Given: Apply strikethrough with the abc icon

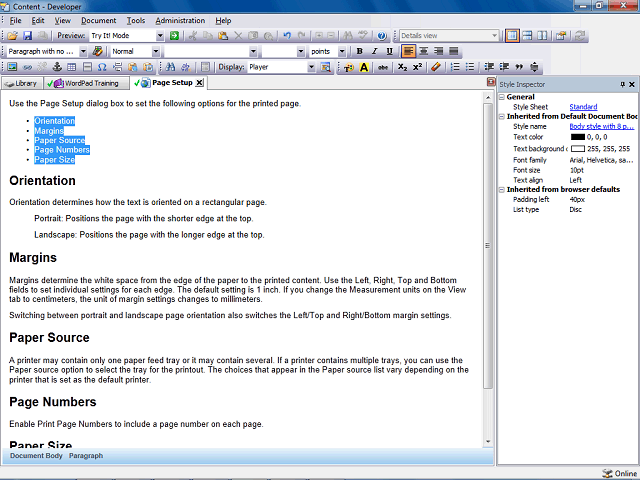Looking at the screenshot, I should click(383, 67).
